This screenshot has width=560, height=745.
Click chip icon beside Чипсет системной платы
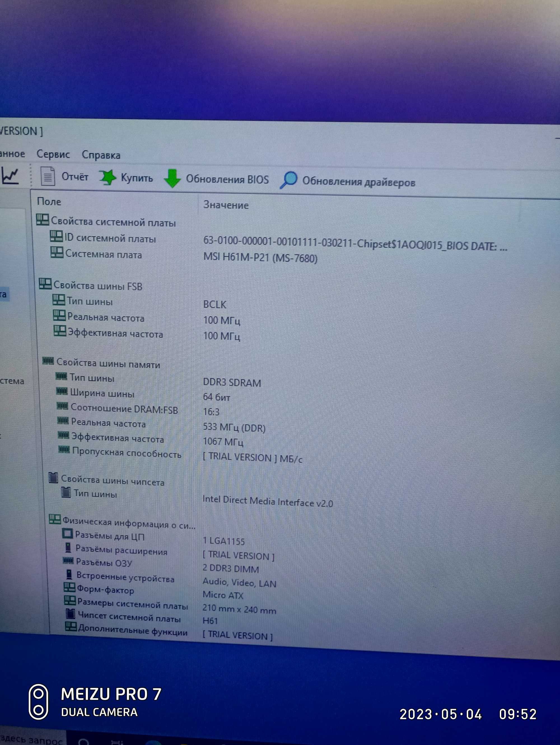click(70, 614)
